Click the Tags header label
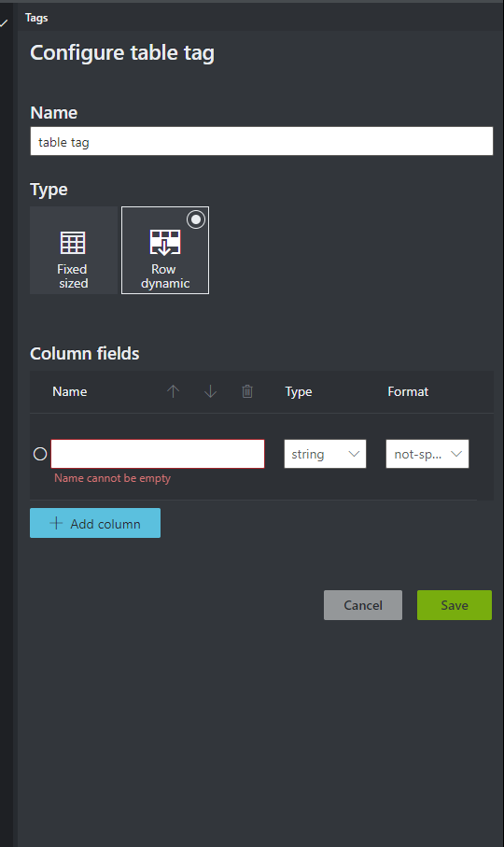The image size is (504, 847). coord(36,18)
